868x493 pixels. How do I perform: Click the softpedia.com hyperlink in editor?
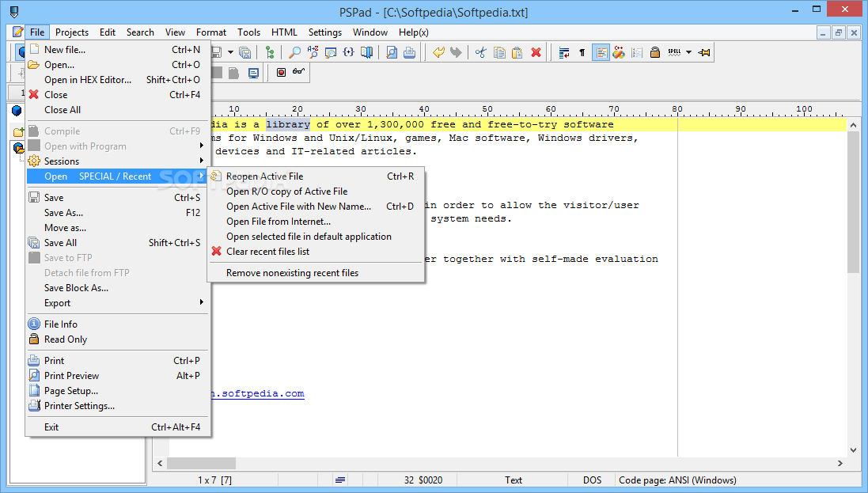point(258,394)
